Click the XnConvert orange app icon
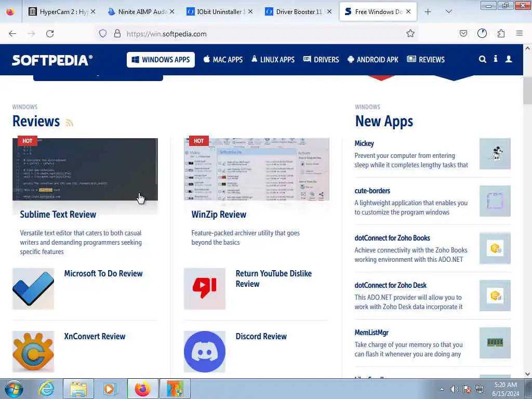 tap(33, 352)
